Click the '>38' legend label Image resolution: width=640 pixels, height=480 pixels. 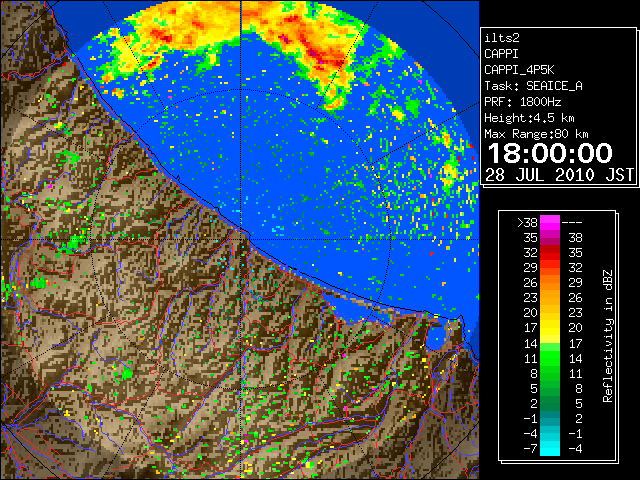(x=527, y=223)
